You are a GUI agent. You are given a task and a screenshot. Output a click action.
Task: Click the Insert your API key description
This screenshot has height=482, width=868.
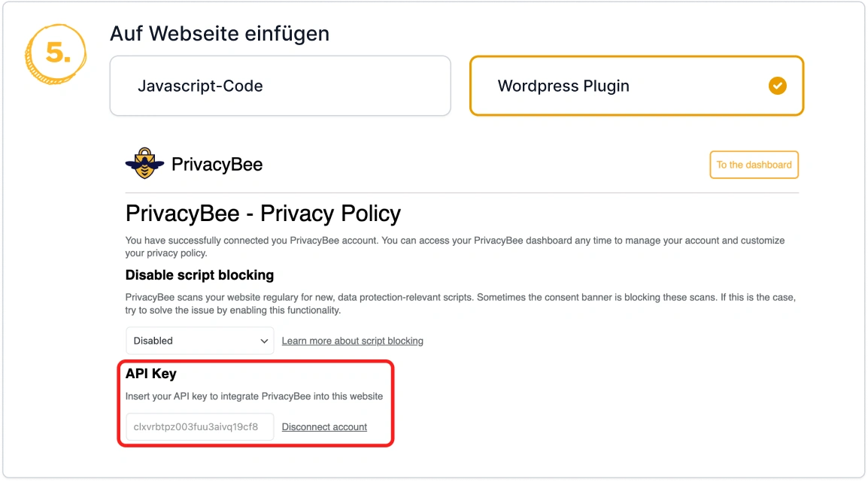pyautogui.click(x=254, y=396)
